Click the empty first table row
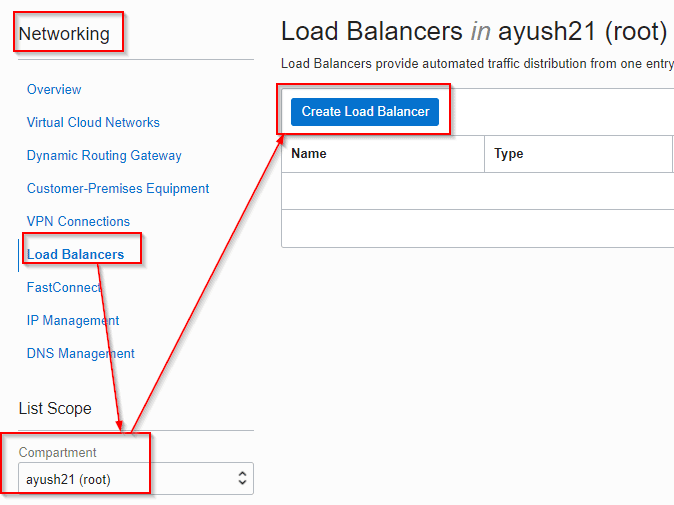 [x=477, y=191]
